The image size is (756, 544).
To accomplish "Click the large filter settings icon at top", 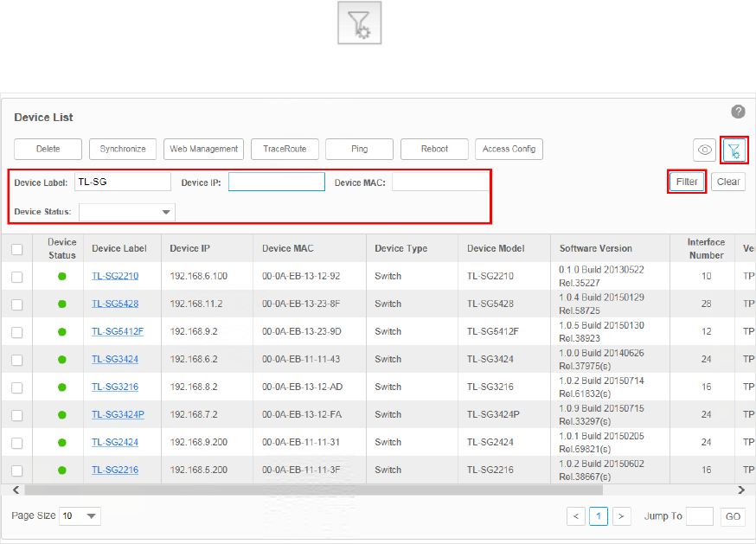I will click(359, 22).
